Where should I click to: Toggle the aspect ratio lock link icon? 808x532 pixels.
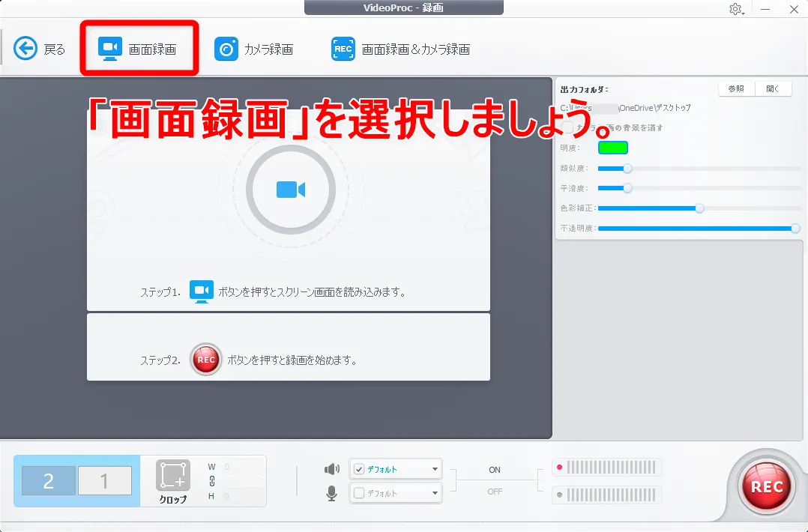pos(212,481)
